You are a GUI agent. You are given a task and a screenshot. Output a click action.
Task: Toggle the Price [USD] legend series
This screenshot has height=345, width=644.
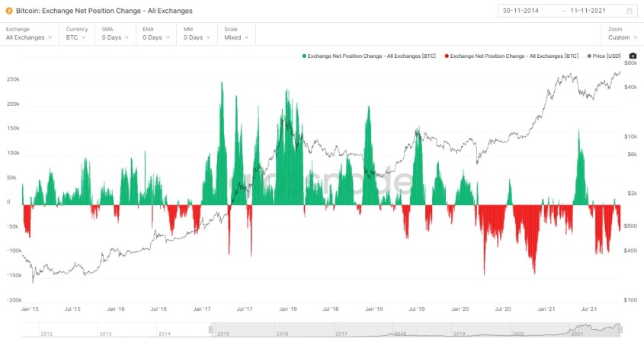604,56
